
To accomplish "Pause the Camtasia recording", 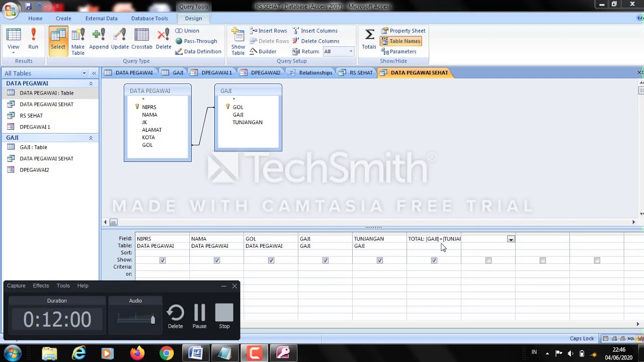I will coord(199,317).
